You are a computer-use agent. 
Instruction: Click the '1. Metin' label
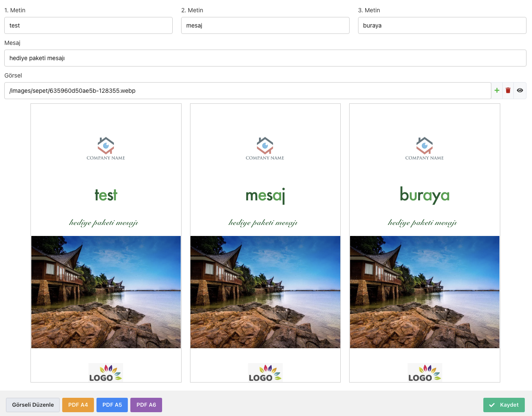[x=15, y=10]
